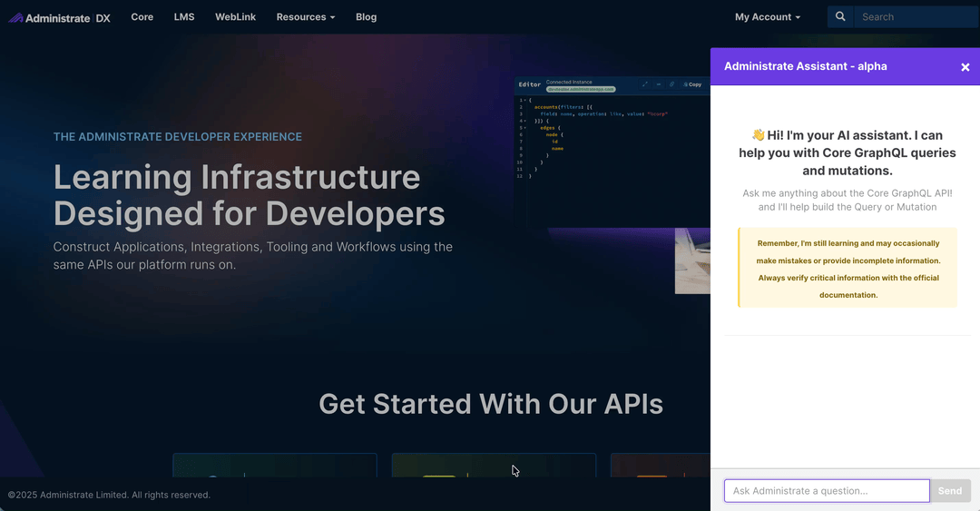Click the link icon in Editor toolbar
This screenshot has width=980, height=511.
click(x=671, y=84)
